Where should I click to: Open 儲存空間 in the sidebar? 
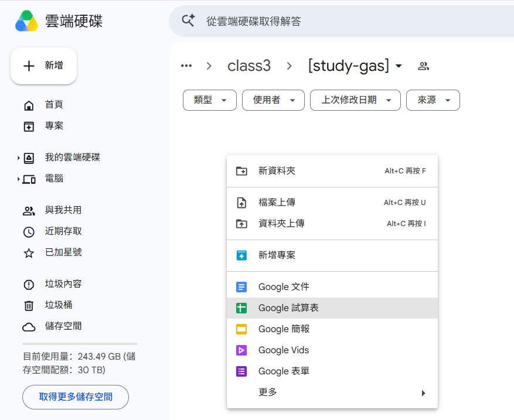click(63, 326)
